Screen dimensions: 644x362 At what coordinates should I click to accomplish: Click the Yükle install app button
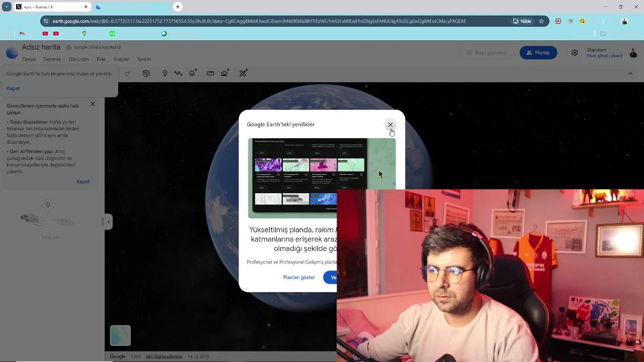click(522, 21)
